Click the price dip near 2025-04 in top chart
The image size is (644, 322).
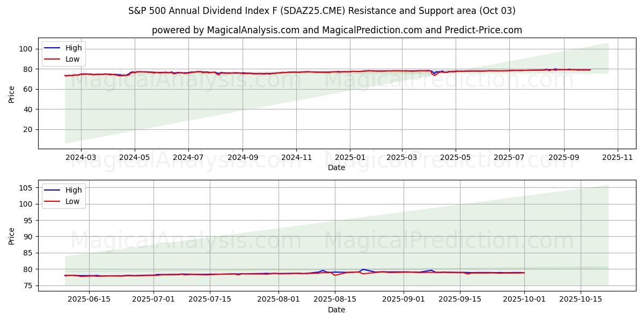pyautogui.click(x=435, y=75)
